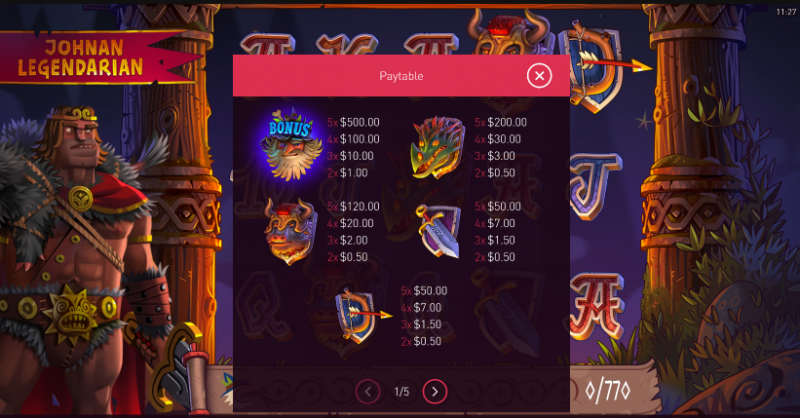Select the red A reel symbol at right
Viewport: 800px width, 418px height.
[x=596, y=305]
